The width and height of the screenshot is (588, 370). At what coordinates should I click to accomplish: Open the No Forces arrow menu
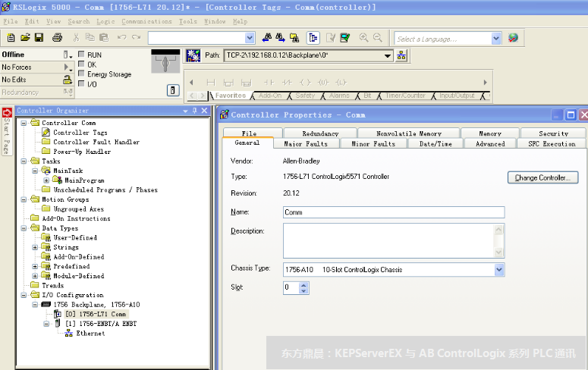pyautogui.click(x=68, y=67)
